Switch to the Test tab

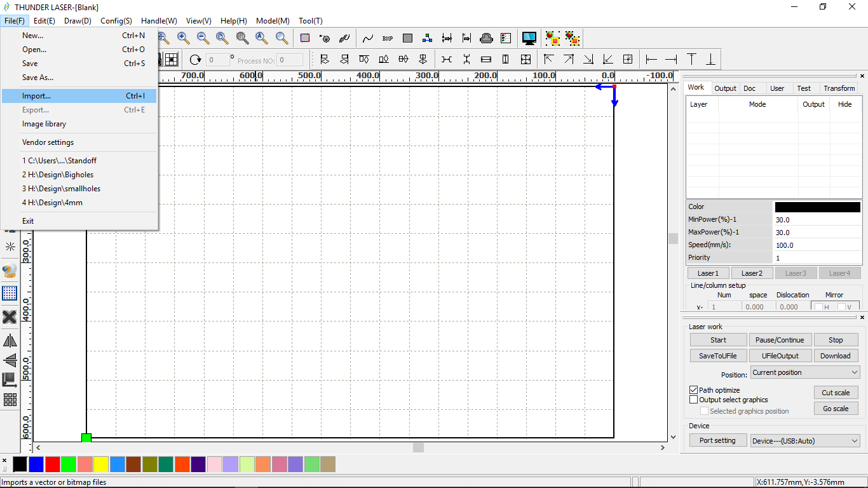(x=804, y=88)
